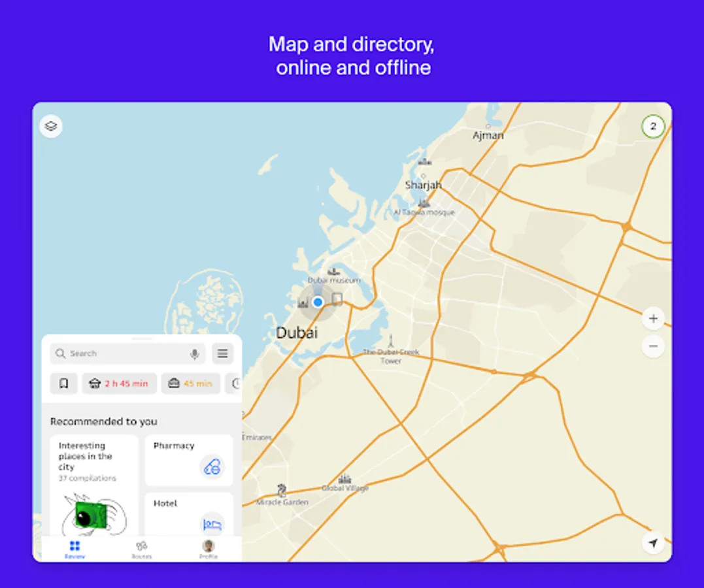
Task: Click the Dubai city label
Action: pyautogui.click(x=297, y=333)
